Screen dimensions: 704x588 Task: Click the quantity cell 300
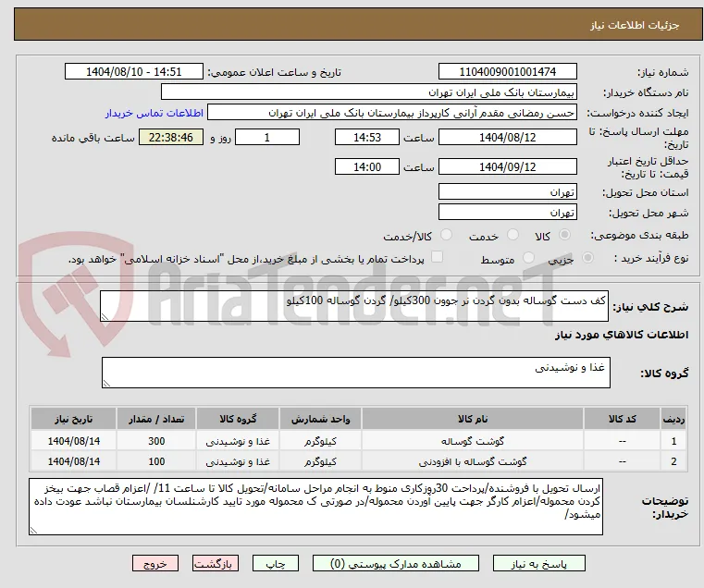pyautogui.click(x=156, y=441)
